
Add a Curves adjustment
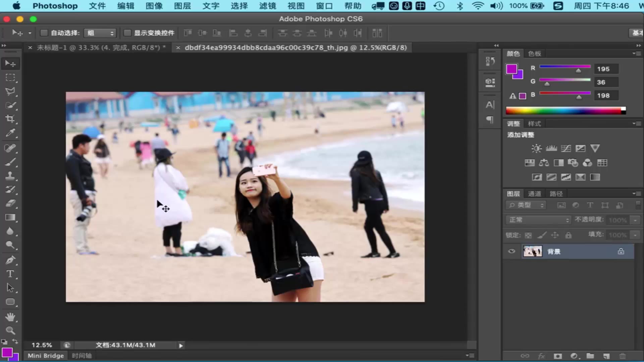click(x=566, y=148)
